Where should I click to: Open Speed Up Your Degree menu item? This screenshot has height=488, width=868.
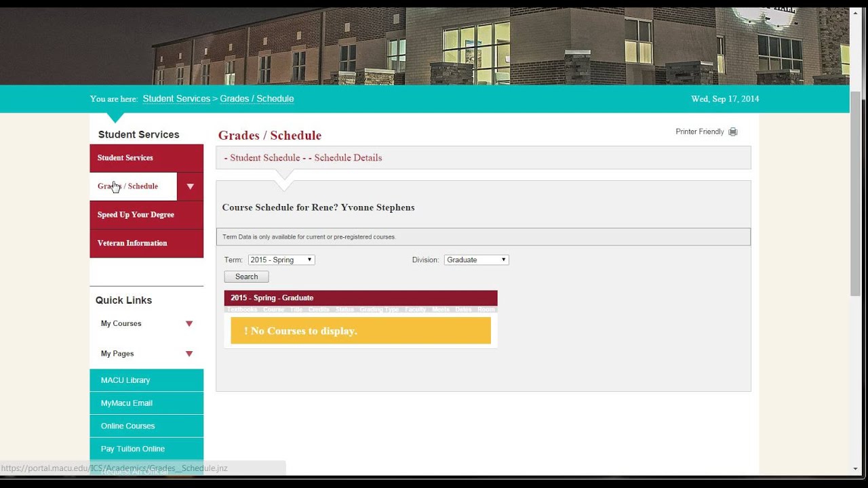pyautogui.click(x=146, y=215)
